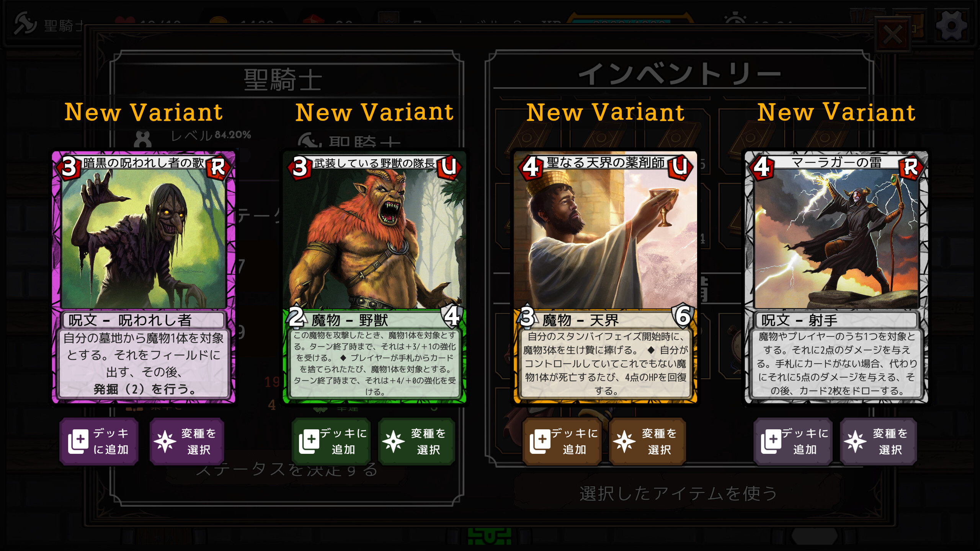Viewport: 980px width, 551px height.
Task: Click the 暗黒の呪われし者の歌 card artwork
Action: click(144, 239)
